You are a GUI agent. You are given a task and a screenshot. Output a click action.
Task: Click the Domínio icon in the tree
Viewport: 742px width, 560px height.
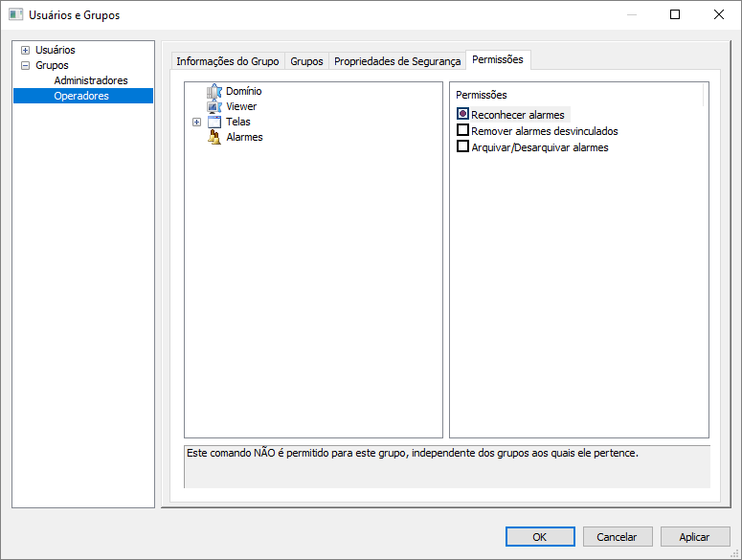point(214,92)
